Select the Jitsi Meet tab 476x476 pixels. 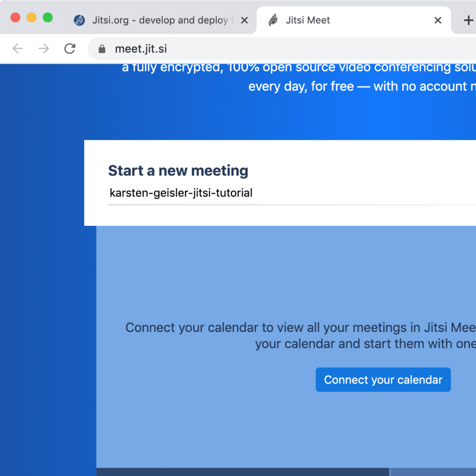pyautogui.click(x=354, y=20)
